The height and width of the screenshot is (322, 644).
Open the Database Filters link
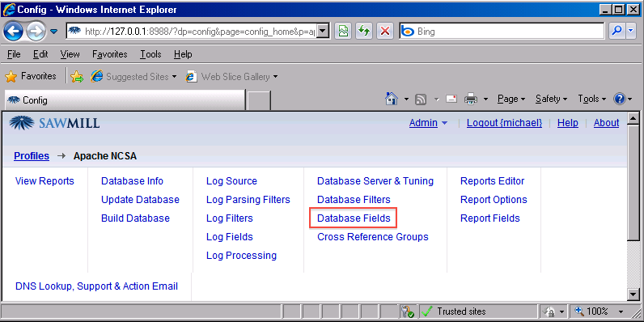(354, 200)
